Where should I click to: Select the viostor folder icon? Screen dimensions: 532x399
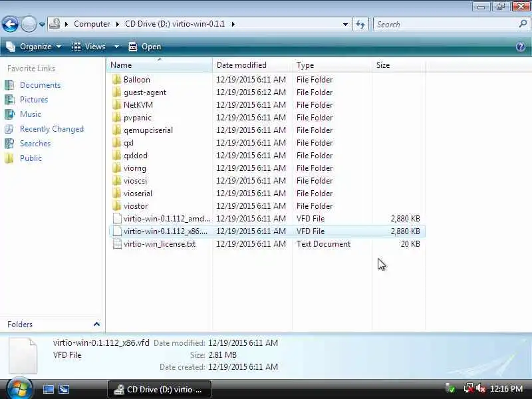[x=117, y=206]
